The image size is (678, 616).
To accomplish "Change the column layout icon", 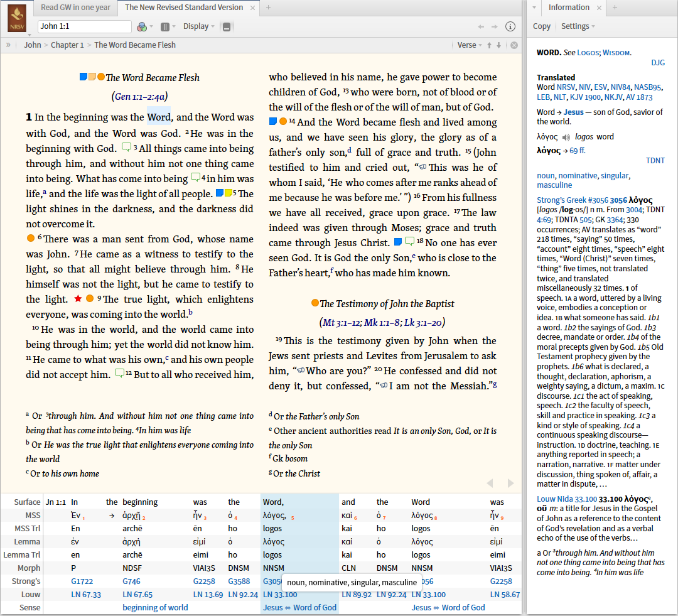I will [x=164, y=27].
